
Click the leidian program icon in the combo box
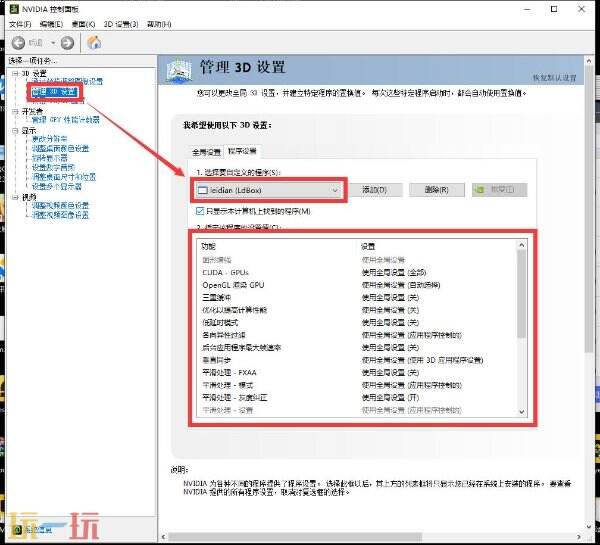202,190
